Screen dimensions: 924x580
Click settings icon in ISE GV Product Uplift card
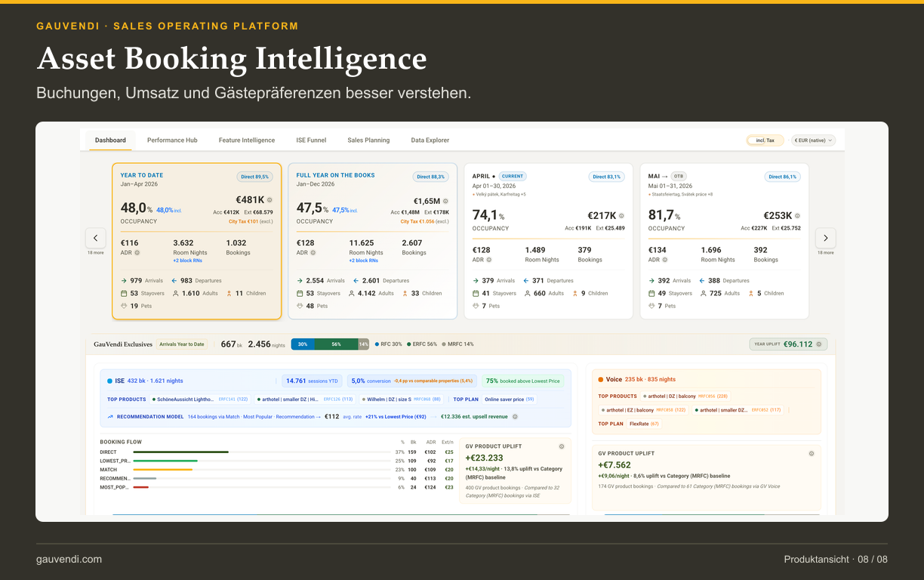click(x=561, y=446)
